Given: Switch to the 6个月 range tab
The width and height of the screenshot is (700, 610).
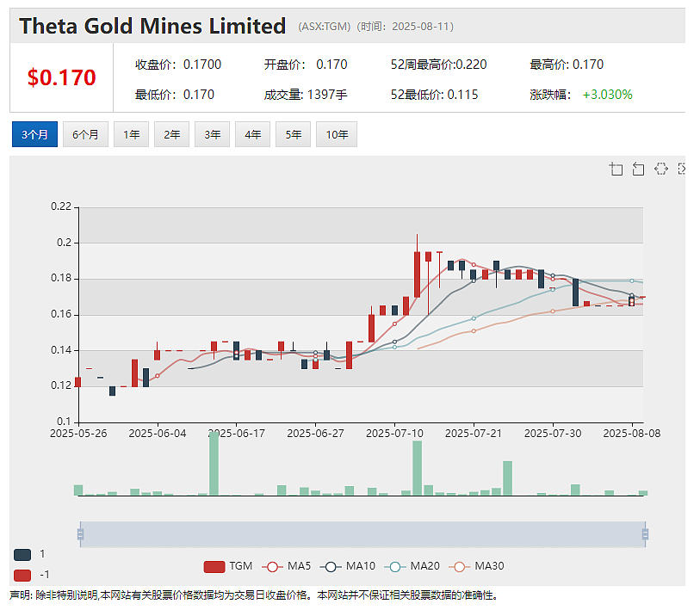Looking at the screenshot, I should pos(85,134).
